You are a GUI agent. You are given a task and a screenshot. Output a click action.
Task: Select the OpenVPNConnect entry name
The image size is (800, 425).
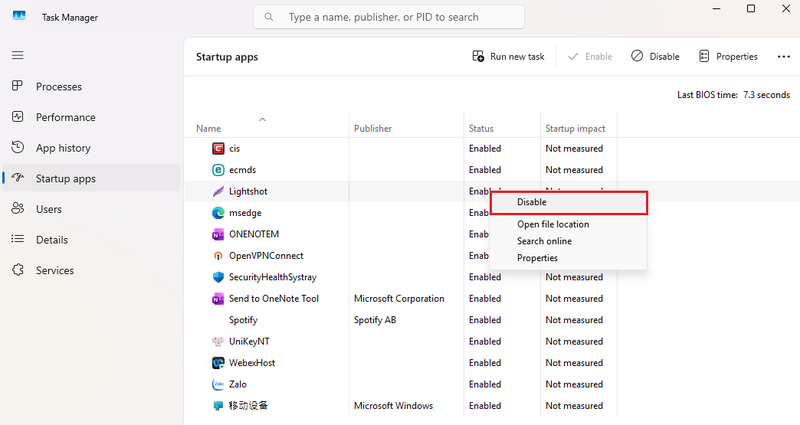[266, 256]
